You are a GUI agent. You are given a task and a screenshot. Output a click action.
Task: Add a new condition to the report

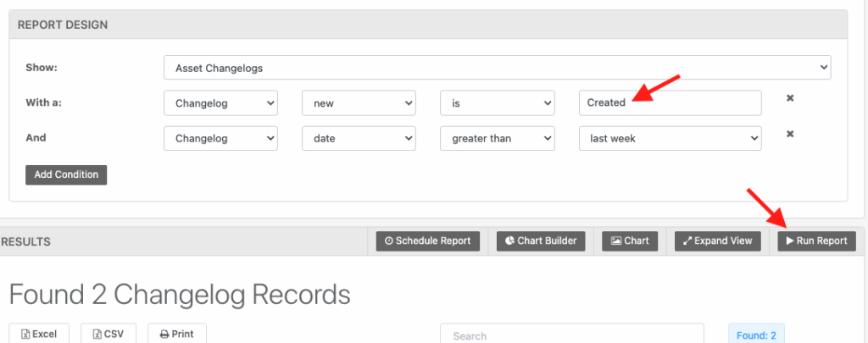click(66, 174)
